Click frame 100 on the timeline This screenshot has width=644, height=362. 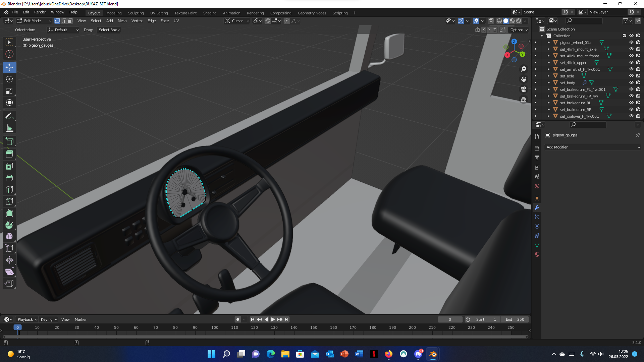(x=215, y=328)
